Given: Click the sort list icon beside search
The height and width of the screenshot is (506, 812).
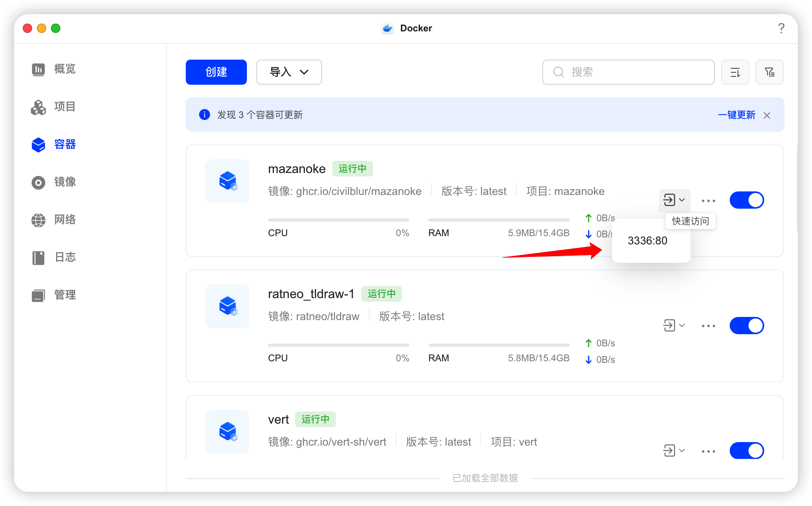Looking at the screenshot, I should pyautogui.click(x=735, y=72).
